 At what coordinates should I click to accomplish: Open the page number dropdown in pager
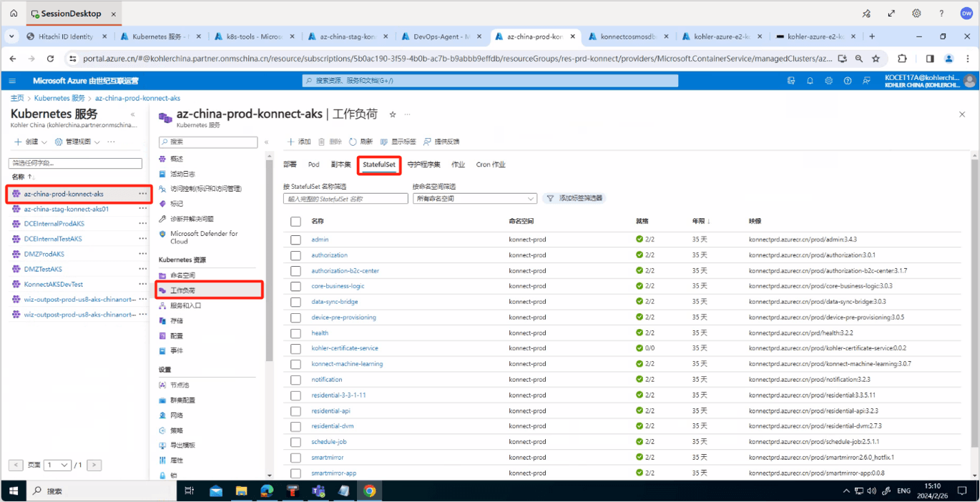pos(57,465)
